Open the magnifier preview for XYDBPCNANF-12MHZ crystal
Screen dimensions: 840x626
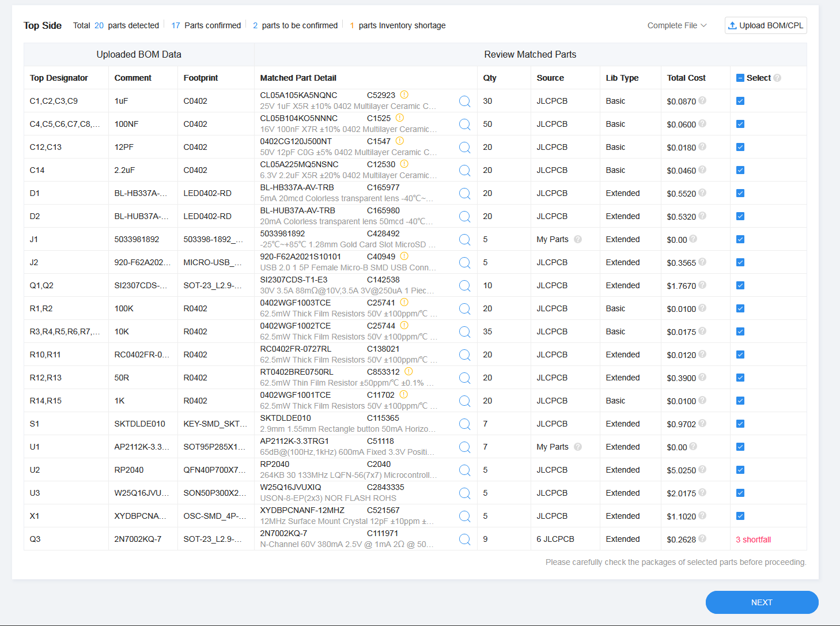click(x=465, y=516)
